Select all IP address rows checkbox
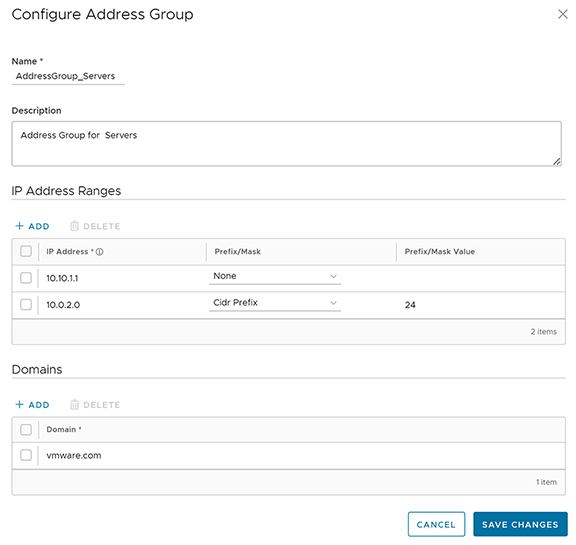The width and height of the screenshot is (576, 545). pyautogui.click(x=26, y=251)
